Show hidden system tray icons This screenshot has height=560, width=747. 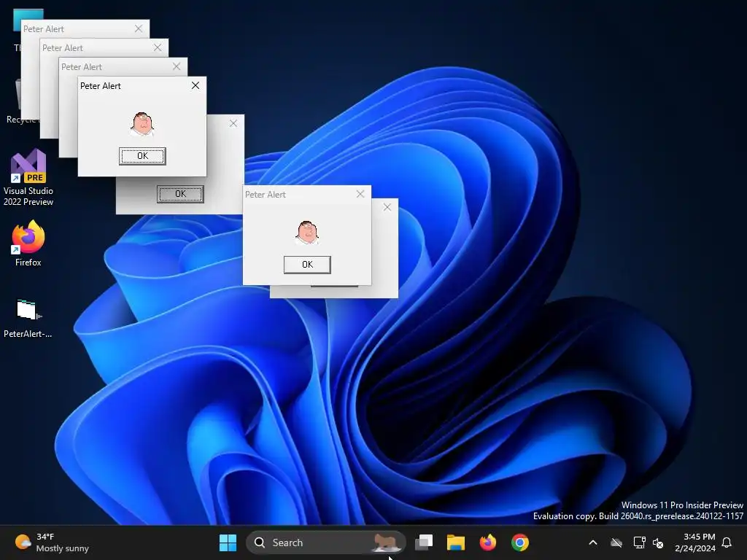coord(593,542)
